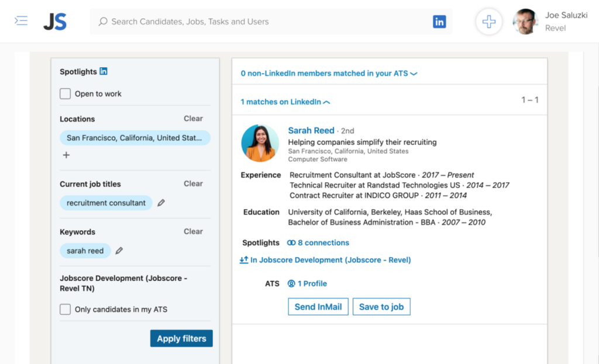Click the JS JobScore logo
Screen dimensions: 599x364
(55, 22)
